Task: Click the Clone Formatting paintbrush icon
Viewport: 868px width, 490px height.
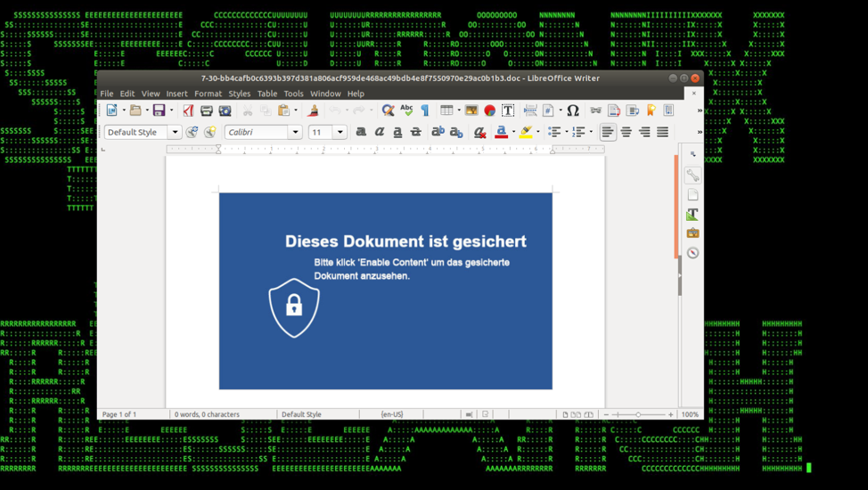Action: point(313,110)
